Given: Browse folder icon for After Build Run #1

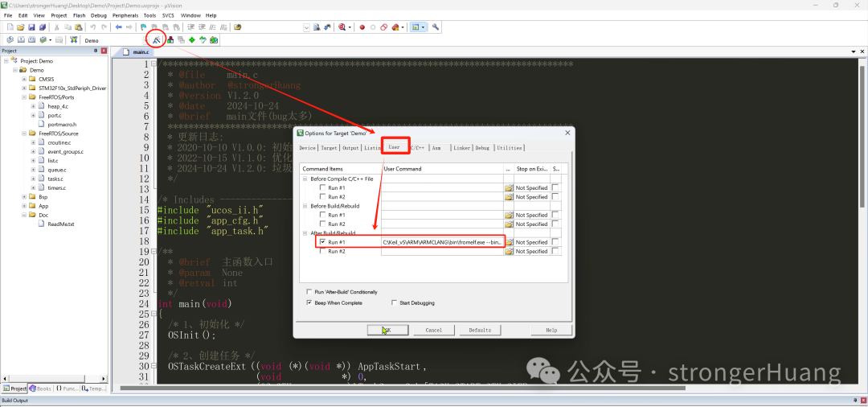Looking at the screenshot, I should click(509, 243).
